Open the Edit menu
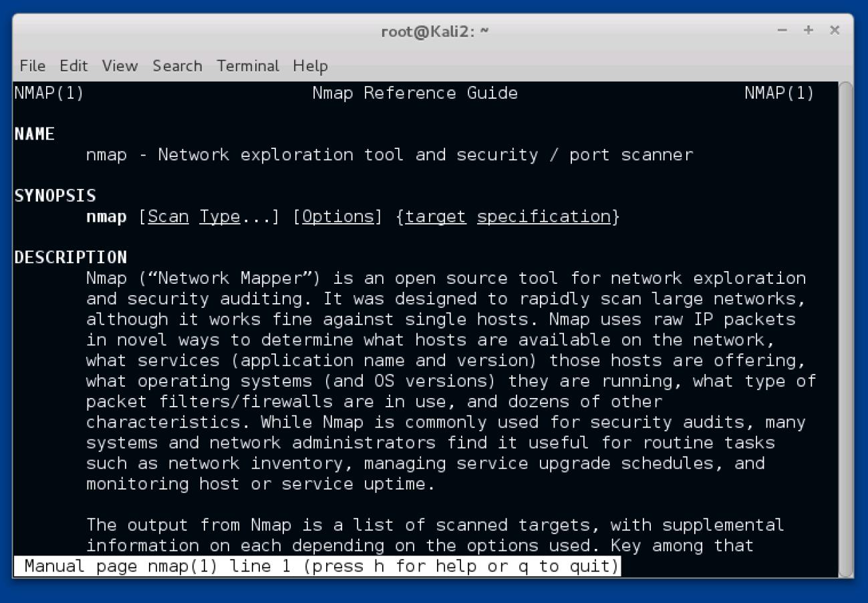The width and height of the screenshot is (868, 603). (x=74, y=66)
